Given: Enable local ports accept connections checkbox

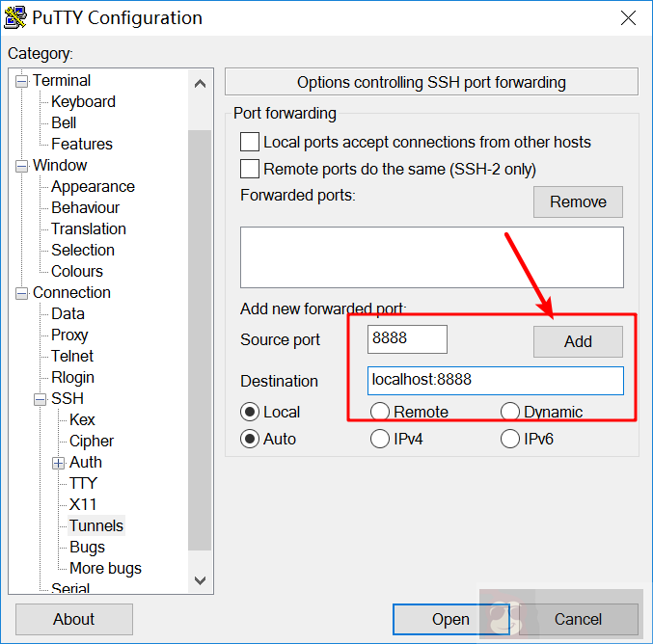Looking at the screenshot, I should (x=250, y=142).
